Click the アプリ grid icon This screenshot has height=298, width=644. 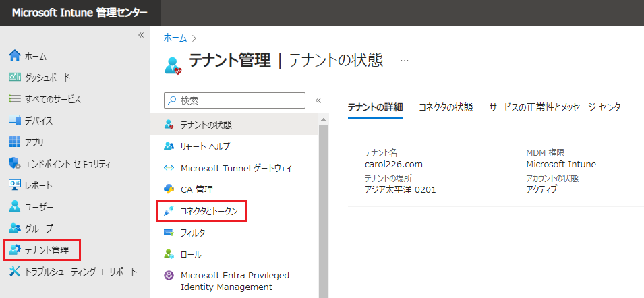pyautogui.click(x=14, y=142)
